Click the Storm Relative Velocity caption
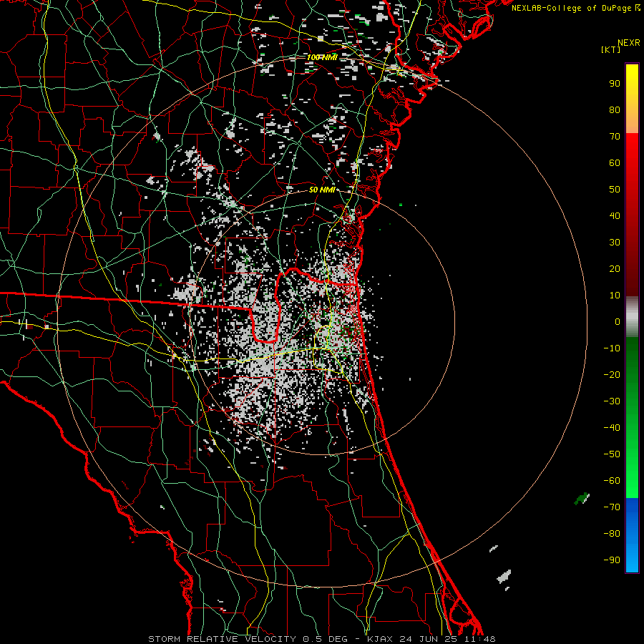 point(321,639)
